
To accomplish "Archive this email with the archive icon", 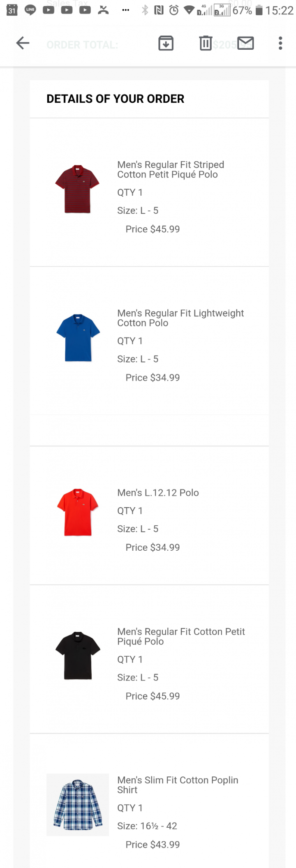I will tap(166, 43).
